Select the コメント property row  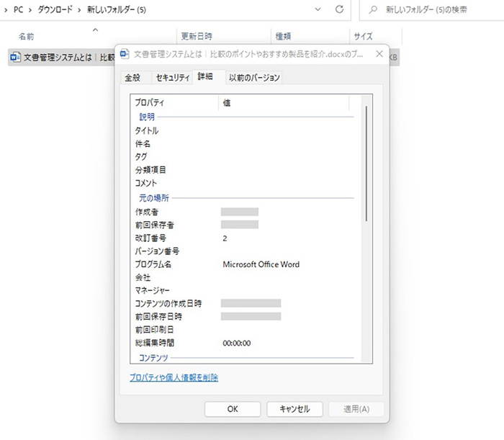pyautogui.click(x=244, y=183)
